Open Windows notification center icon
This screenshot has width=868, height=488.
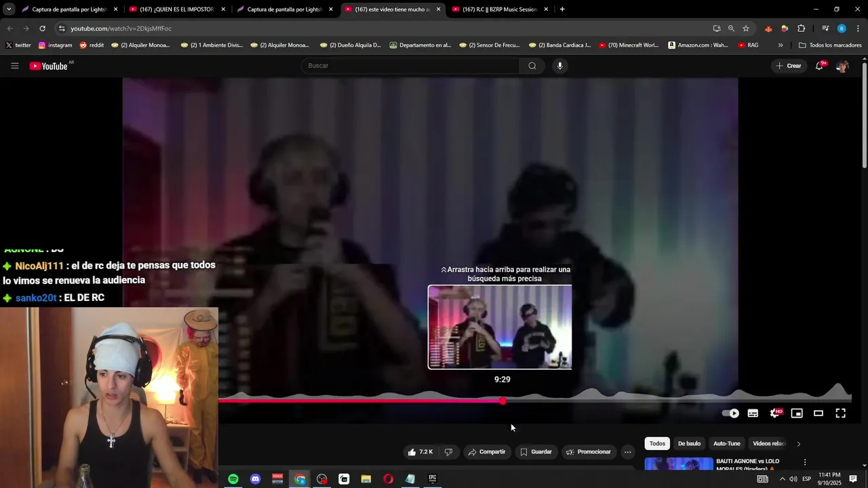(x=853, y=479)
